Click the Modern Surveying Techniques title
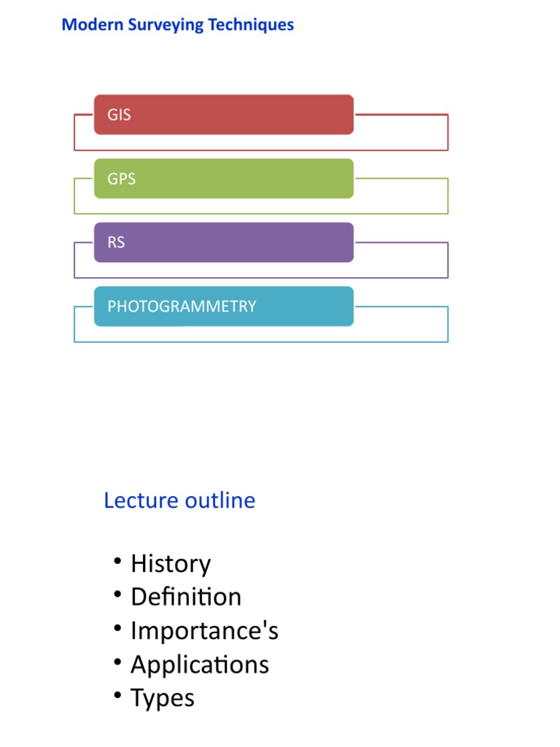The width and height of the screenshot is (560, 747). (178, 25)
